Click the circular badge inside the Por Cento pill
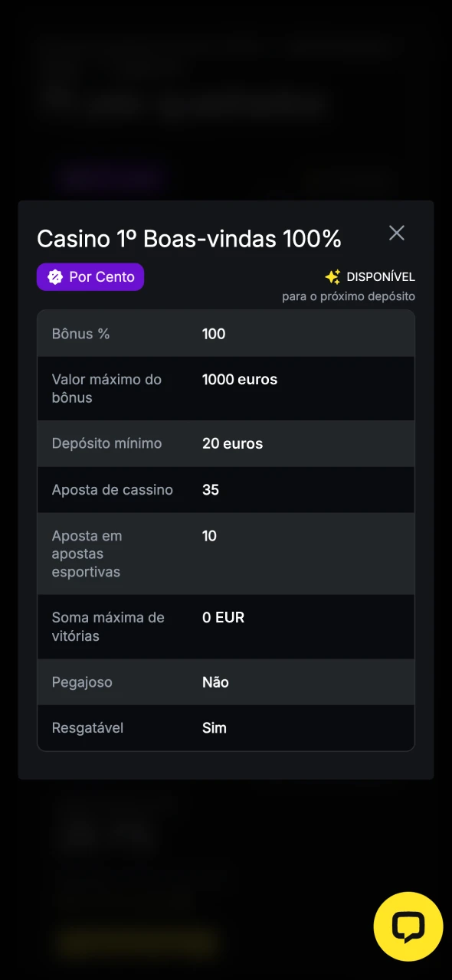 coord(54,276)
